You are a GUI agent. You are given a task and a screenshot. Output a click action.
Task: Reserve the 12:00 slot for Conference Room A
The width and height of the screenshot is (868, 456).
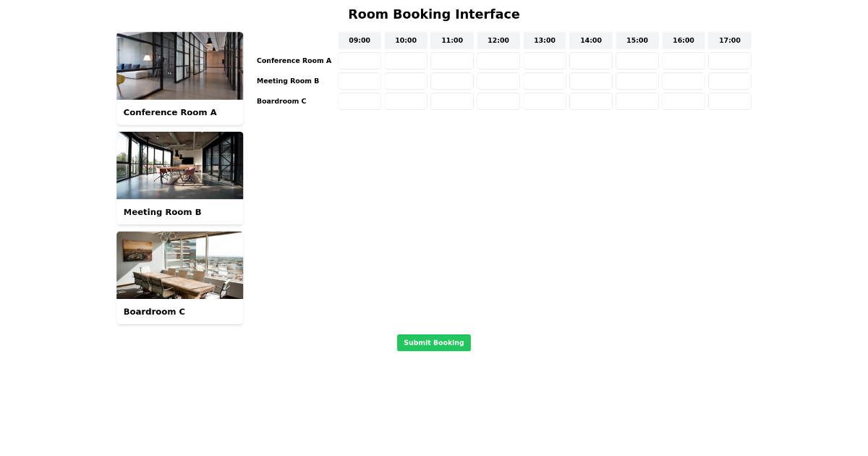click(498, 61)
